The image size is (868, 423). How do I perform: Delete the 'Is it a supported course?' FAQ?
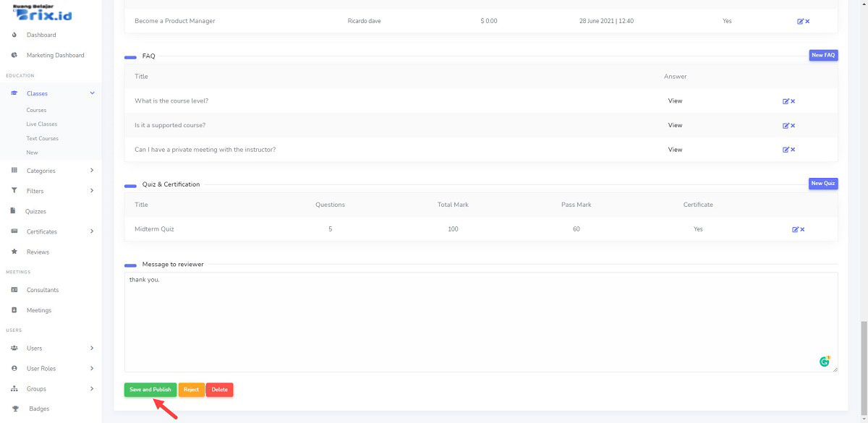[793, 126]
